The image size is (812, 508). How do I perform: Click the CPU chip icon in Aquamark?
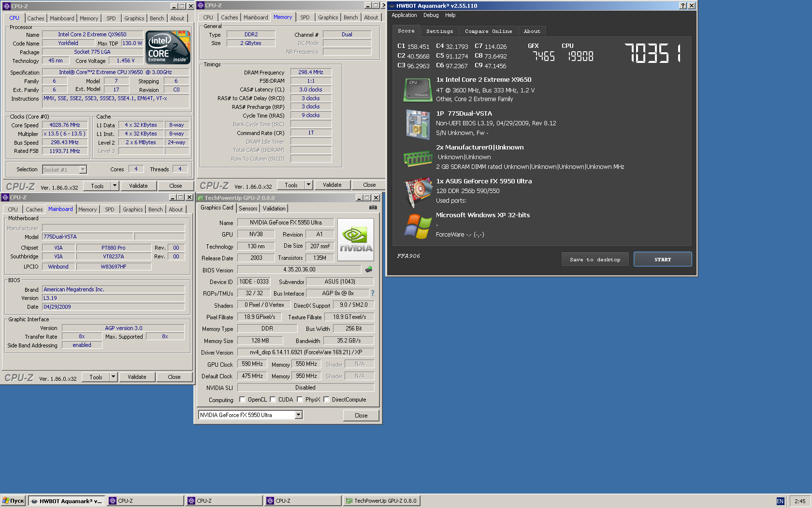(418, 90)
